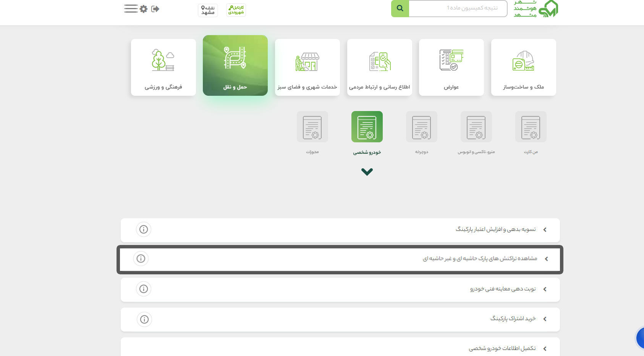Image resolution: width=644 pixels, height=356 pixels.
Task: Show info for نوبت دهی معاینه فنی خودرو
Action: coord(144,289)
